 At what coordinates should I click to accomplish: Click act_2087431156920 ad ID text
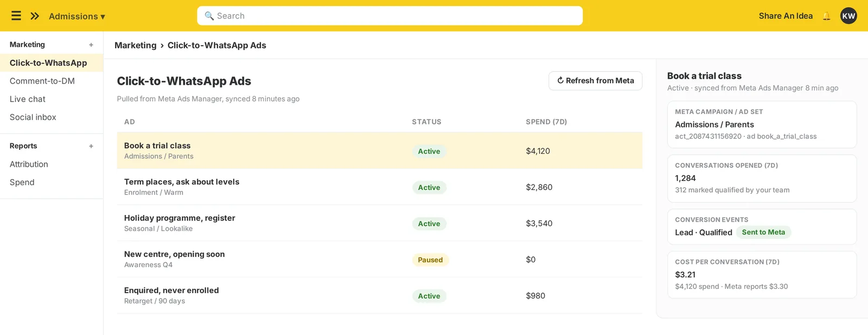point(708,136)
